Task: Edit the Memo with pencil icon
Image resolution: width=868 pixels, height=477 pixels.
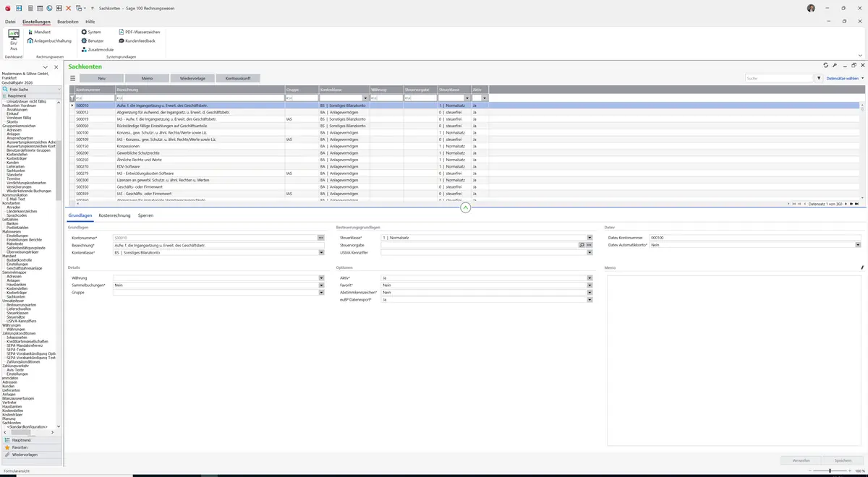Action: [862, 267]
